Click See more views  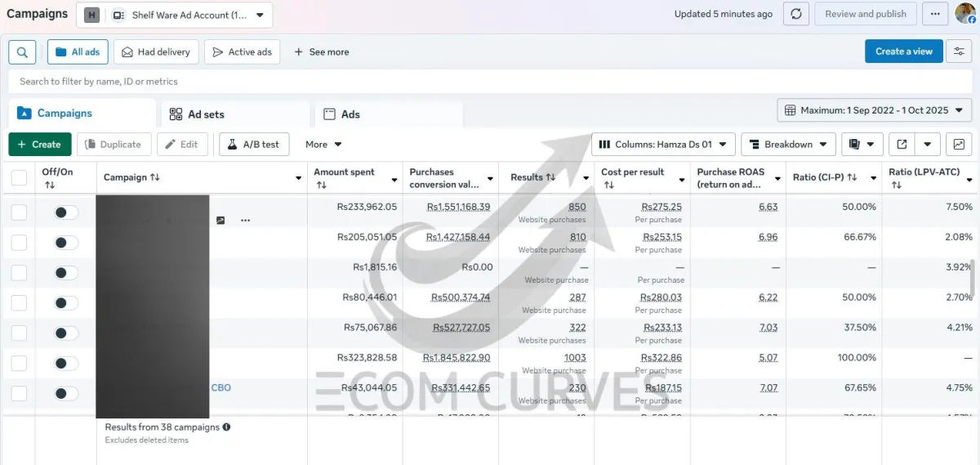322,51
